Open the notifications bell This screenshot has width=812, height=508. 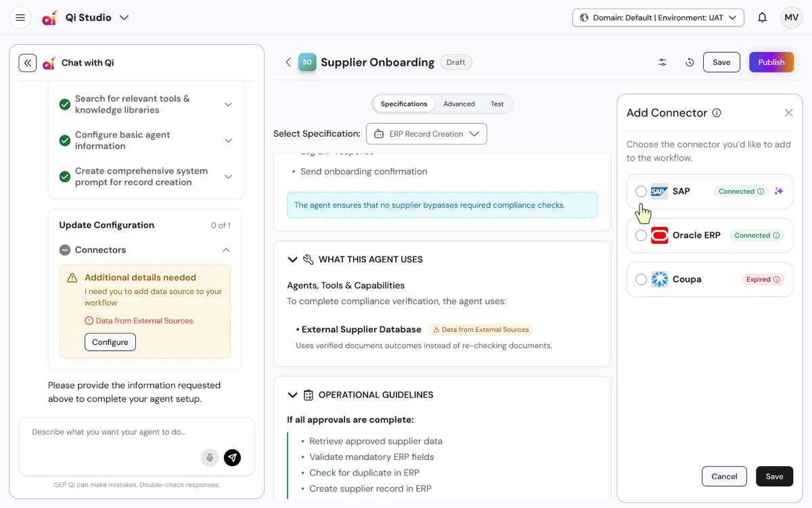[x=762, y=18]
